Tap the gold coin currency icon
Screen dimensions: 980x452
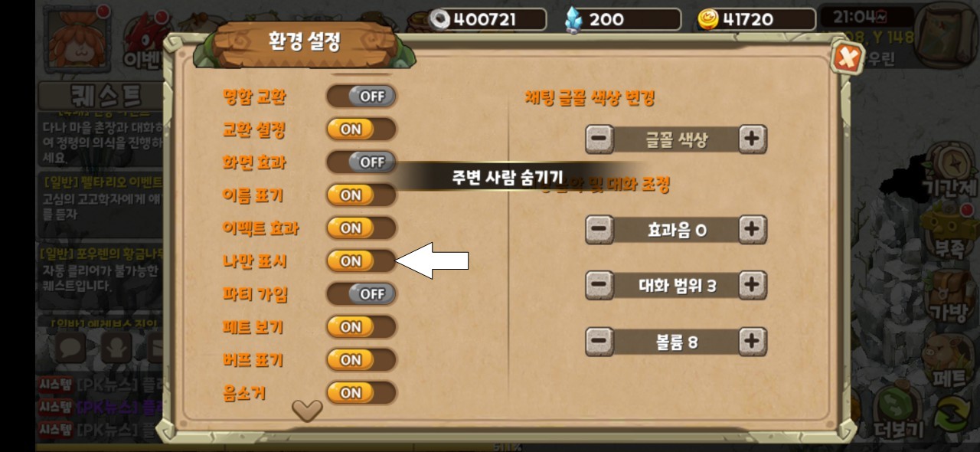[x=708, y=19]
